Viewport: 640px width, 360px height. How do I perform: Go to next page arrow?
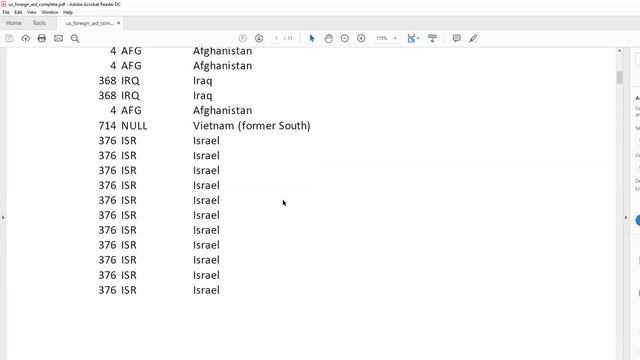(259, 38)
